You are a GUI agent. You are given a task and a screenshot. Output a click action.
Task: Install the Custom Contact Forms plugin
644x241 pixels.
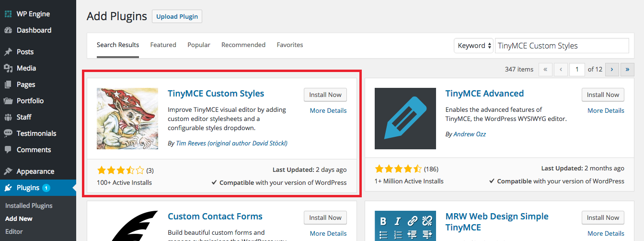coord(325,217)
